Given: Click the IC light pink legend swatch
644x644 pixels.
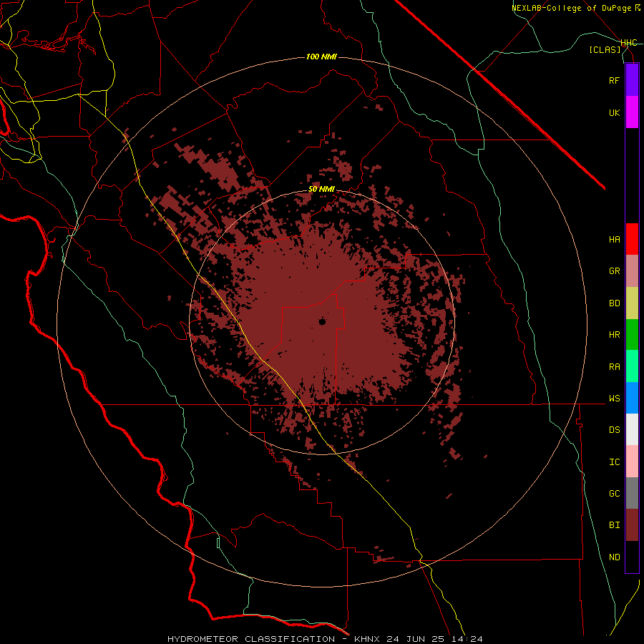Looking at the screenshot, I should point(632,462).
